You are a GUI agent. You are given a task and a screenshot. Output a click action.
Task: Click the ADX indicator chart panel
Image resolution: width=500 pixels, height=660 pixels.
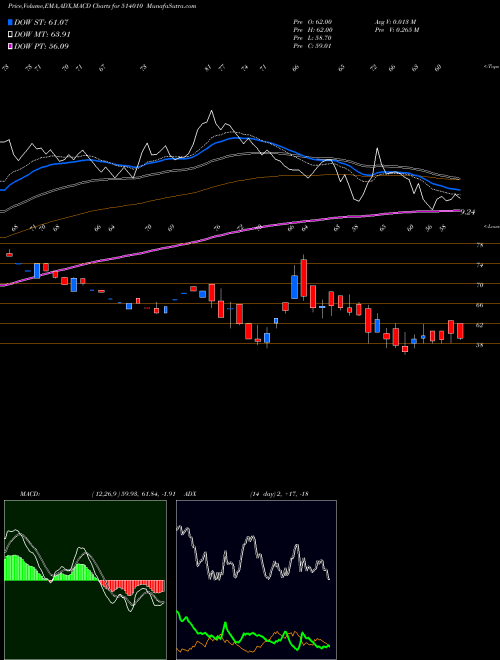click(256, 580)
